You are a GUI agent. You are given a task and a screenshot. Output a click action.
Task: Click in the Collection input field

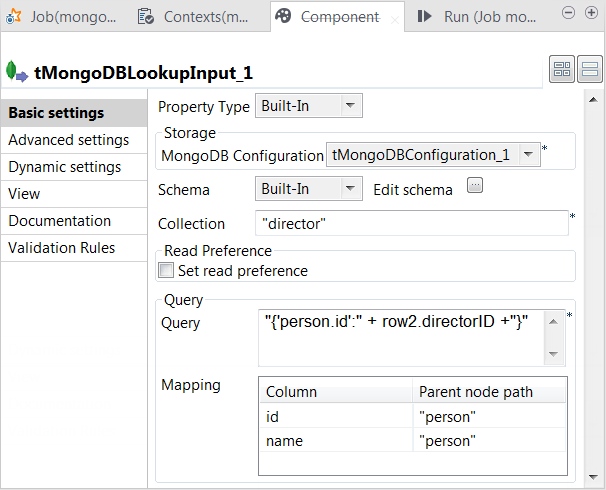411,224
